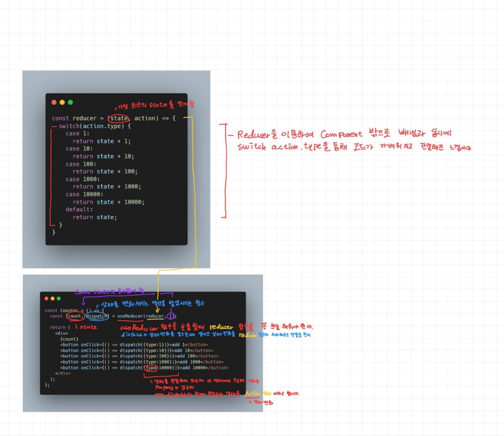504x436 pixels.
Task: Click the red dot in the Counter code image
Action: [x=46, y=299]
